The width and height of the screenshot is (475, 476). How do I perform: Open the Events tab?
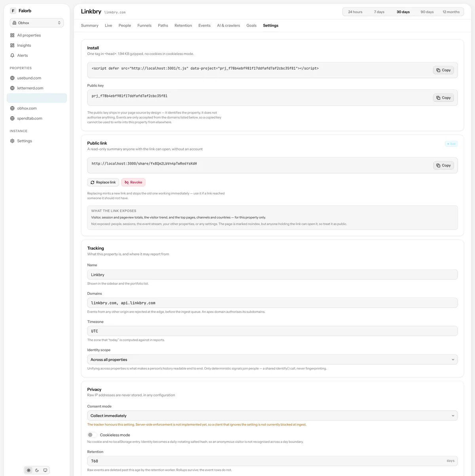[205, 25]
